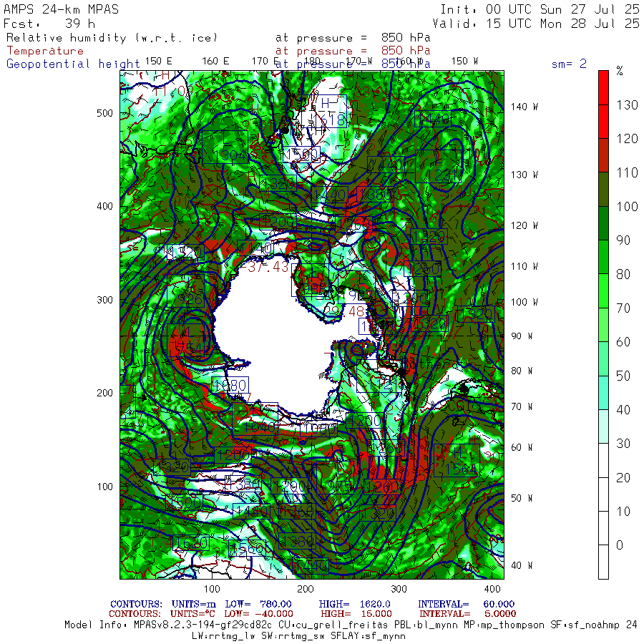Select the "140 W" longitude label
The image size is (644, 644).
point(524,107)
